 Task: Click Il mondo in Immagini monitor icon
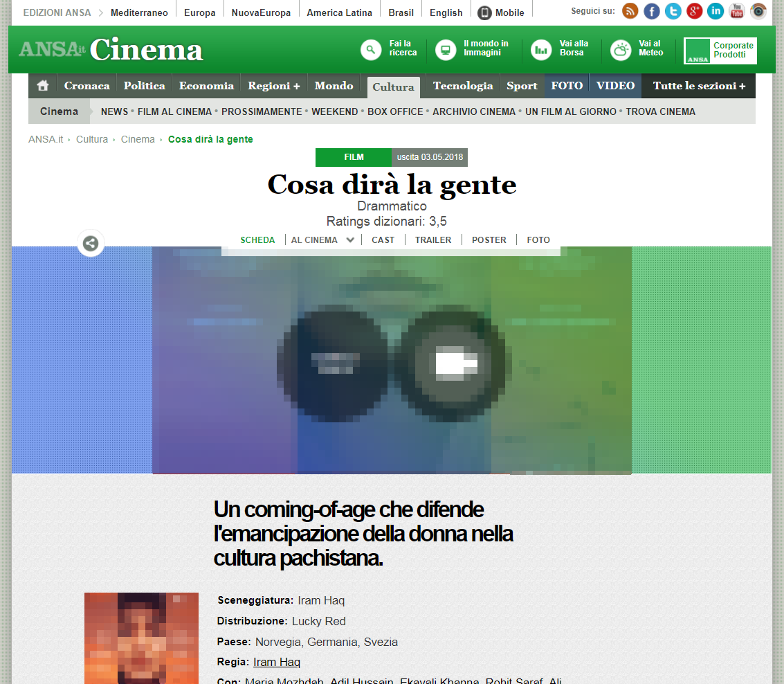(x=446, y=50)
